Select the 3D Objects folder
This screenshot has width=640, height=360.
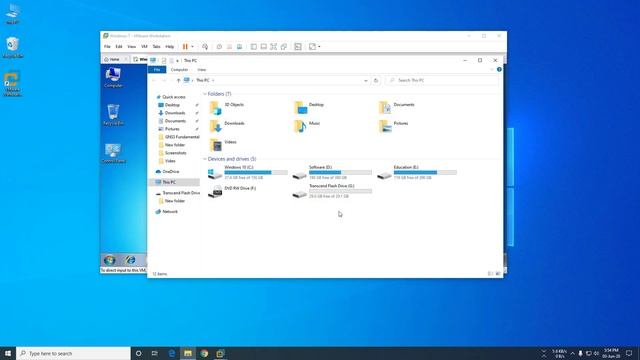227,108
